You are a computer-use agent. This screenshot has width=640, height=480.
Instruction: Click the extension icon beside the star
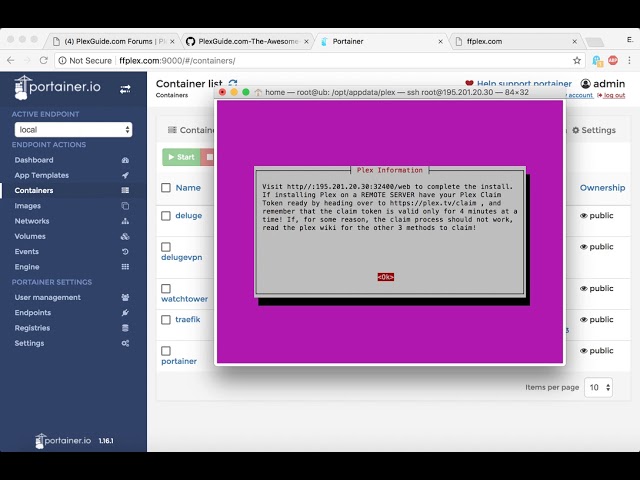tap(597, 61)
